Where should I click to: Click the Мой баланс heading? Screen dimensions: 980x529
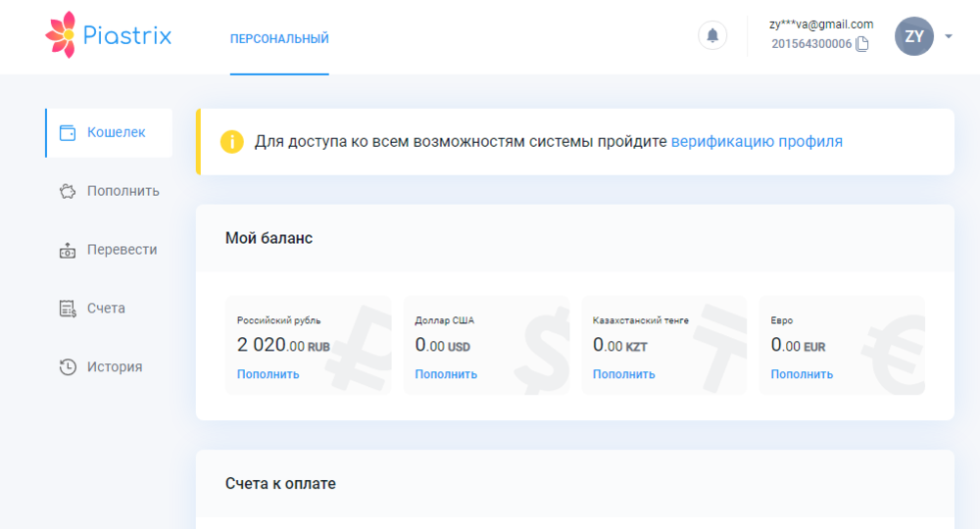(269, 238)
